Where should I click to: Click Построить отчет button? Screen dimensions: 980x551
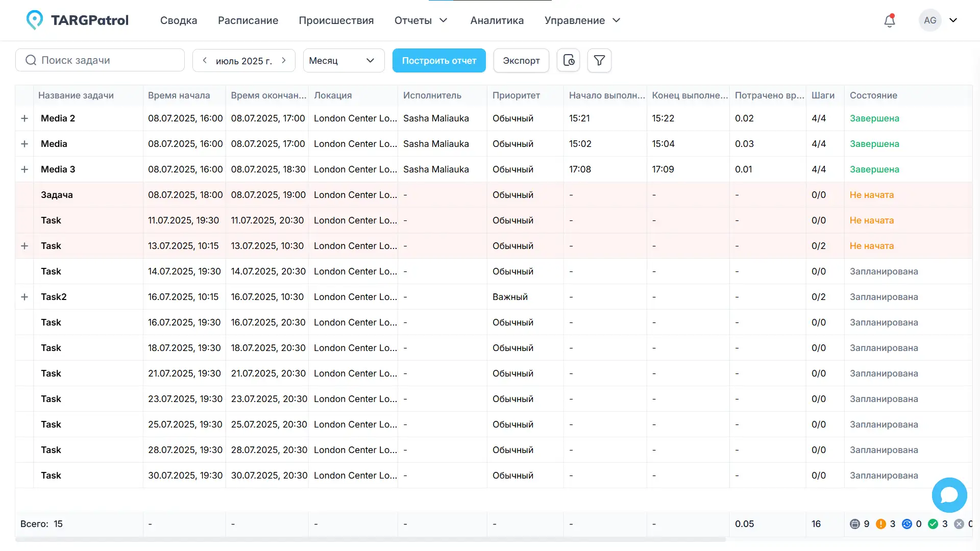[x=439, y=61]
